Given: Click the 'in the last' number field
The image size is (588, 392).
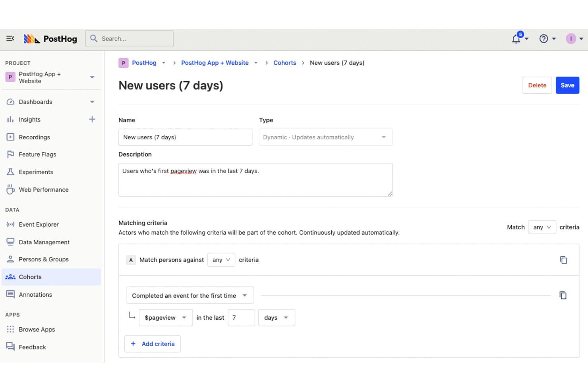Looking at the screenshot, I should tap(241, 318).
